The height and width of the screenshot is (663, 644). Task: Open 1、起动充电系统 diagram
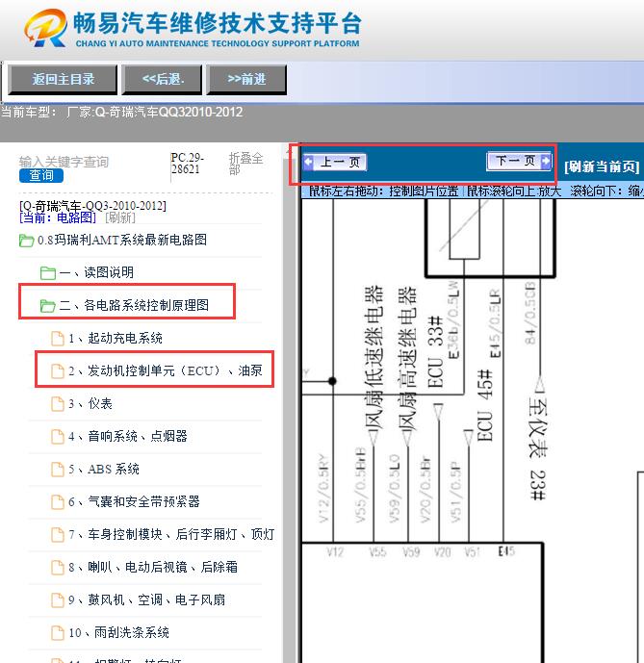(x=116, y=339)
